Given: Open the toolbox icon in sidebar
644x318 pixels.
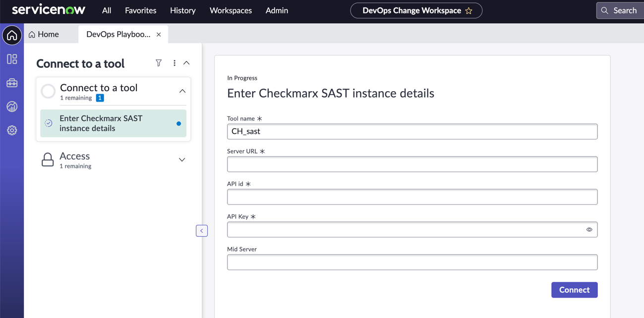Looking at the screenshot, I should pyautogui.click(x=12, y=83).
